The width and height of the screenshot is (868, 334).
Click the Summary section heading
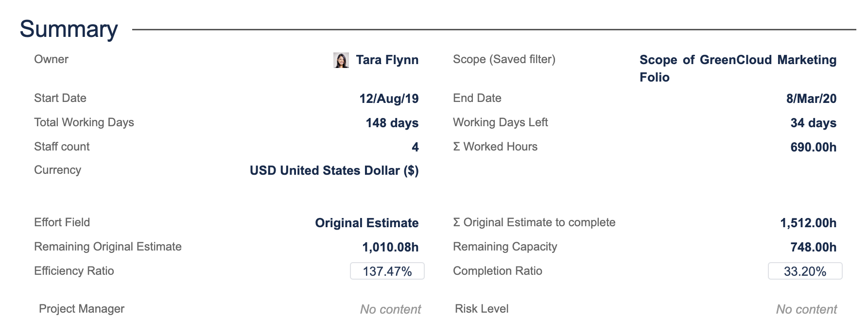tap(69, 29)
